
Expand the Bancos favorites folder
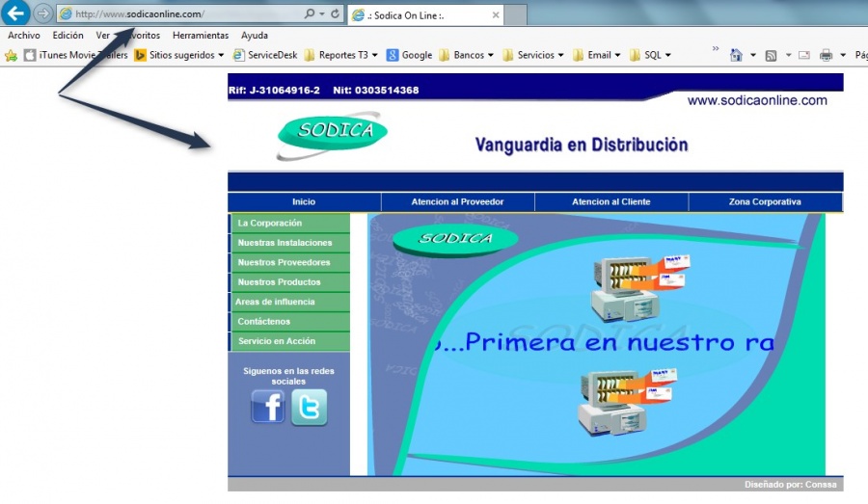pos(466,55)
